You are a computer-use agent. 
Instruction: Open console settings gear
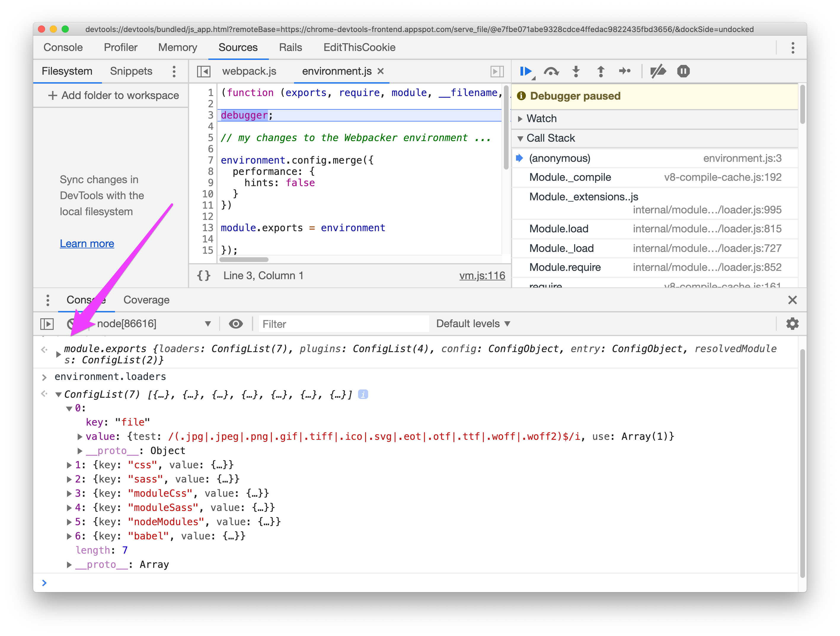[792, 324]
